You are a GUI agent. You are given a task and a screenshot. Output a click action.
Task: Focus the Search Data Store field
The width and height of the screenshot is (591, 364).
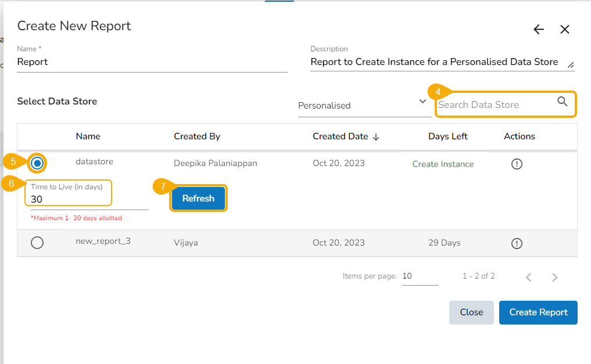coord(494,104)
